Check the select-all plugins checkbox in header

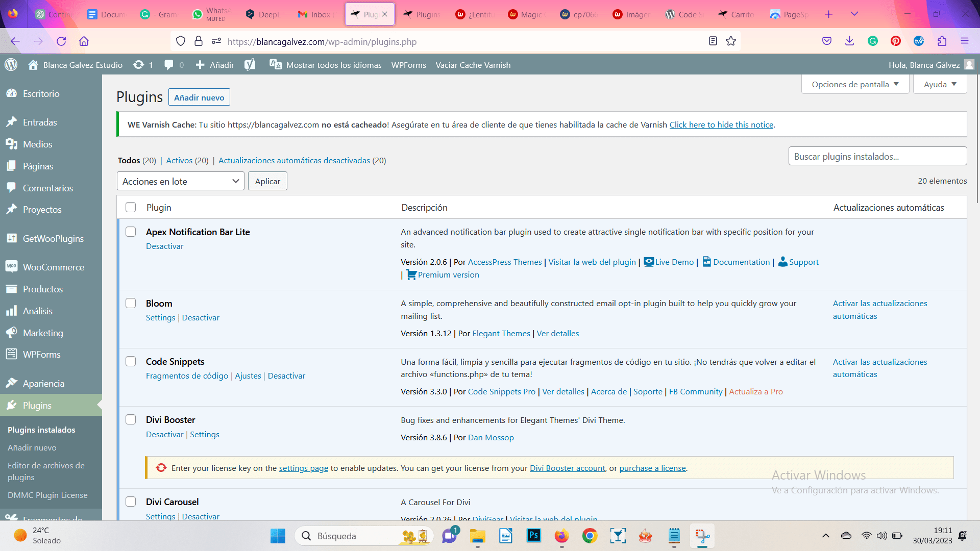pos(131,207)
